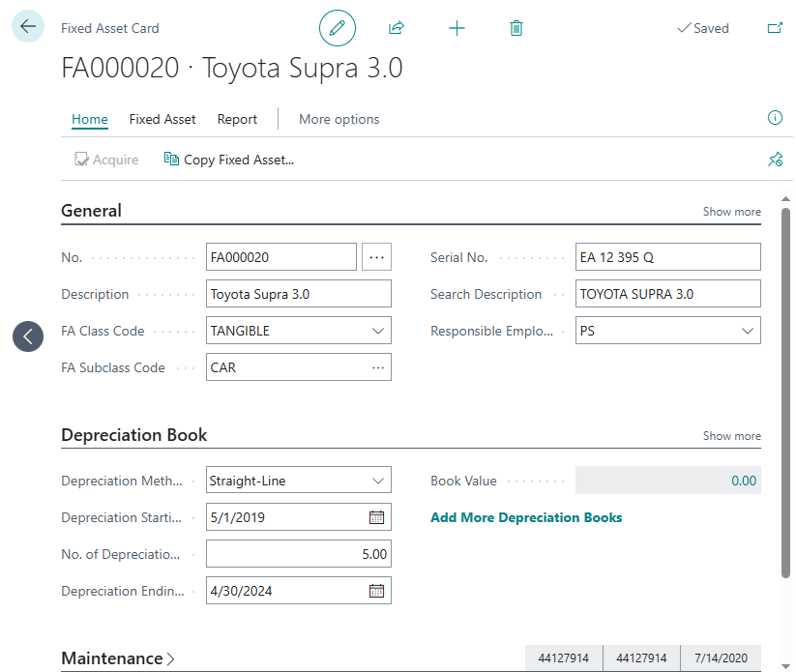This screenshot has height=672, width=796.
Task: Switch to the Fixed Asset tab
Action: [x=162, y=119]
